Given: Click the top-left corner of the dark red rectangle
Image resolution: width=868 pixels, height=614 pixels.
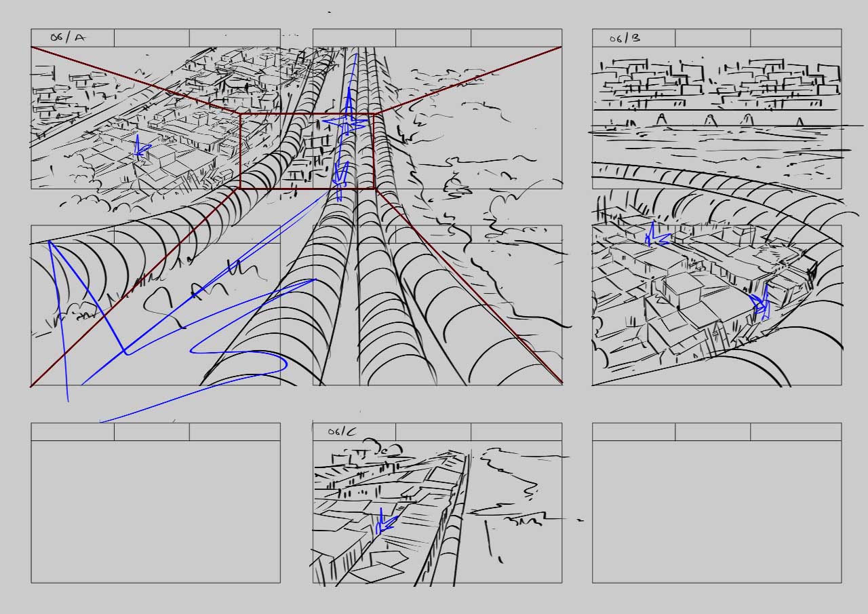Looking at the screenshot, I should tap(240, 114).
